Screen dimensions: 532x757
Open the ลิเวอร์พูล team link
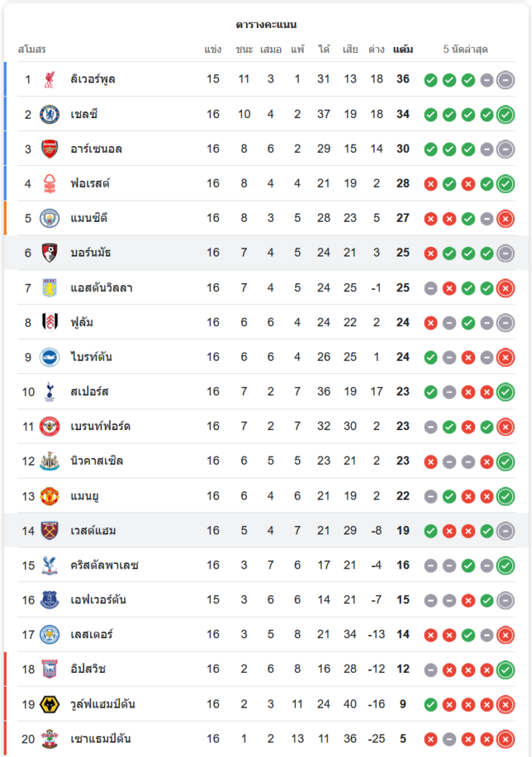(x=92, y=79)
